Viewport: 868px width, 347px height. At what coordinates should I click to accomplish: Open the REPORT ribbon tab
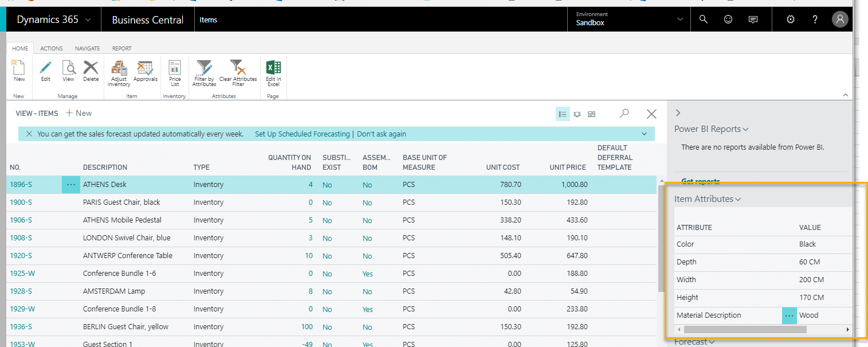click(121, 48)
